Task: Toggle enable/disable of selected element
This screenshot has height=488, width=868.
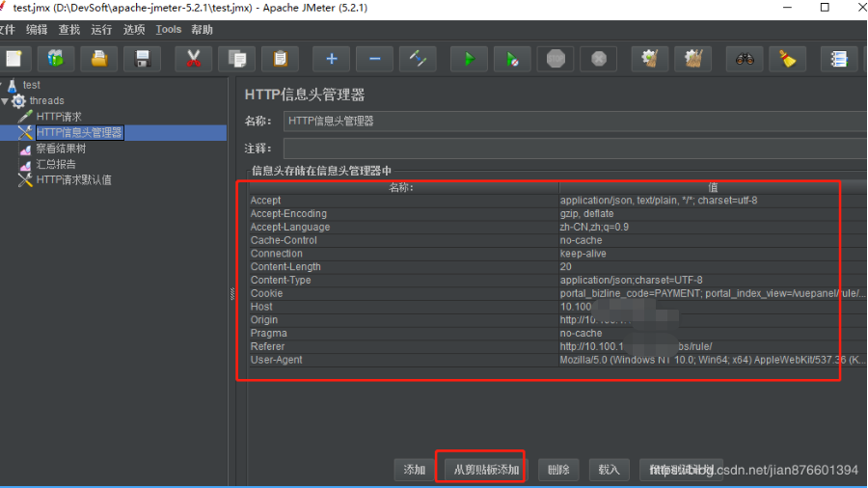Action: [418, 59]
